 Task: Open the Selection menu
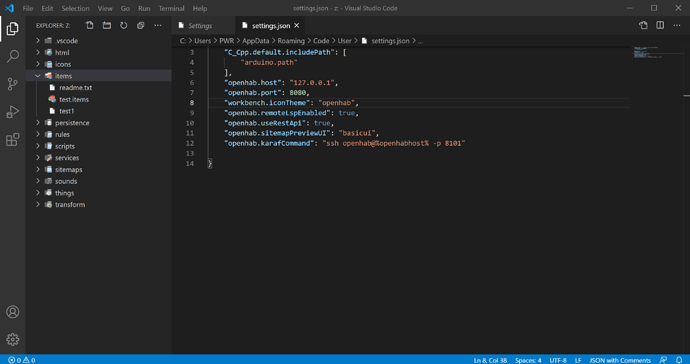pyautogui.click(x=75, y=8)
